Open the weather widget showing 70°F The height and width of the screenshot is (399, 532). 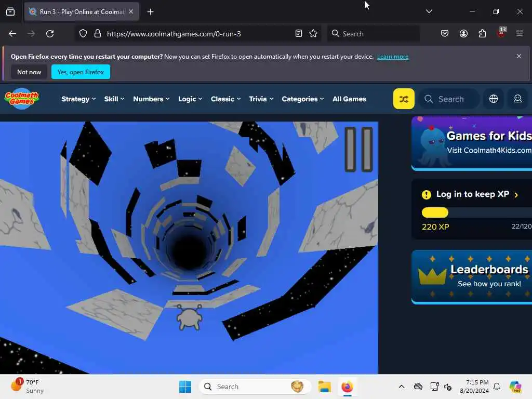coord(27,387)
